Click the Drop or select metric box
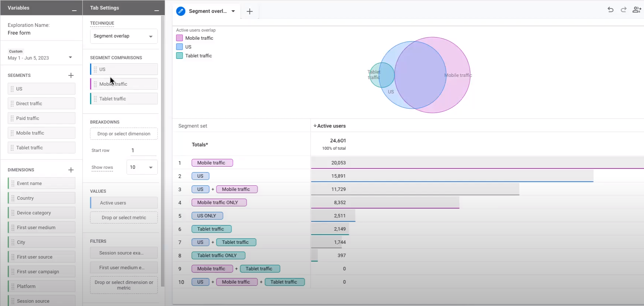644x306 pixels. tap(124, 218)
